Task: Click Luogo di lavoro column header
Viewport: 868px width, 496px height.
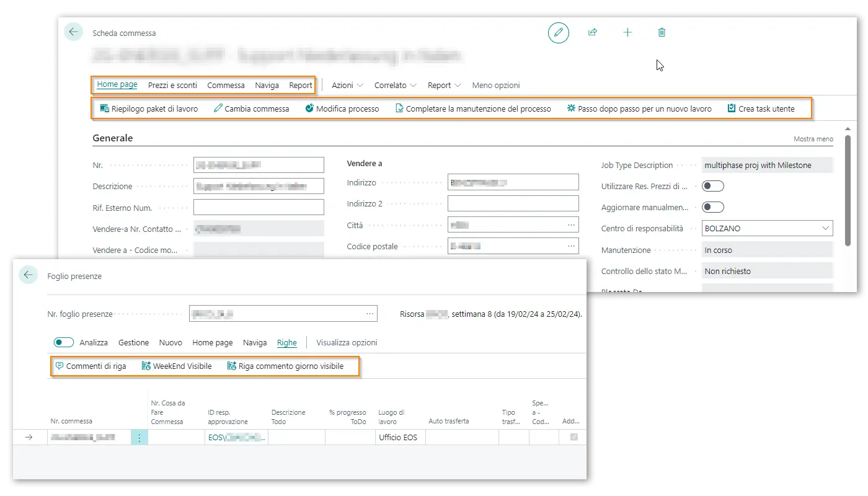Action: 391,417
